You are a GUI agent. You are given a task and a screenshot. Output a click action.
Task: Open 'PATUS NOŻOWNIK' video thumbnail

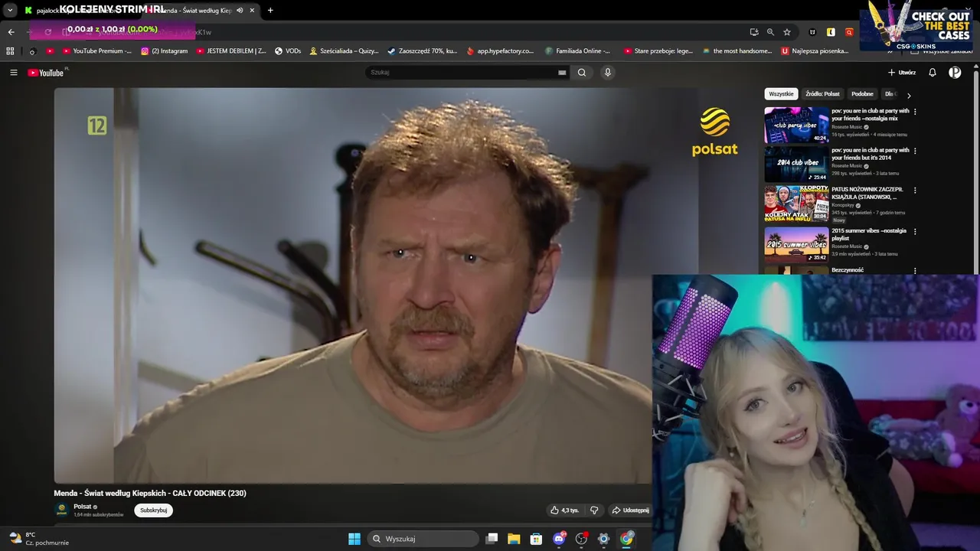796,204
